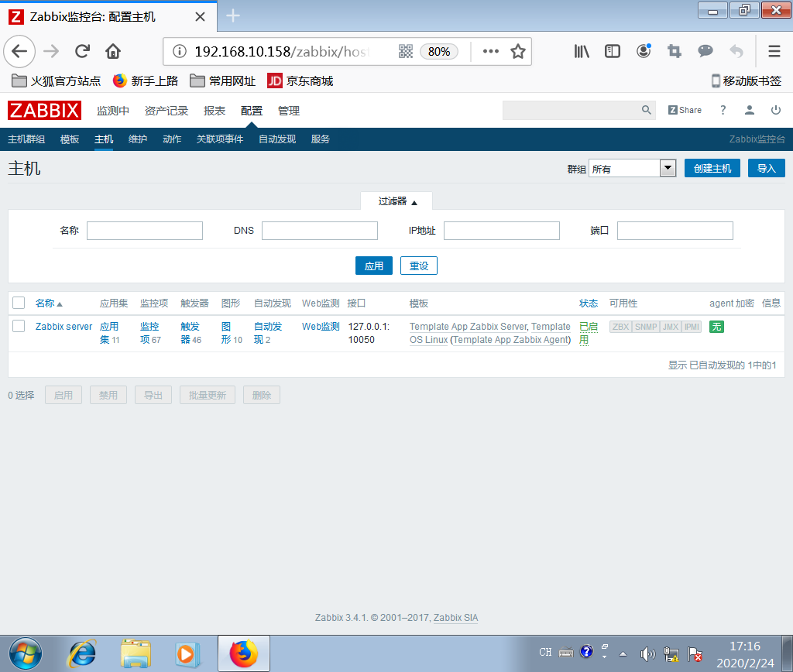Open the Firefox account avatar icon
Screen dimensions: 793x672
(x=644, y=51)
